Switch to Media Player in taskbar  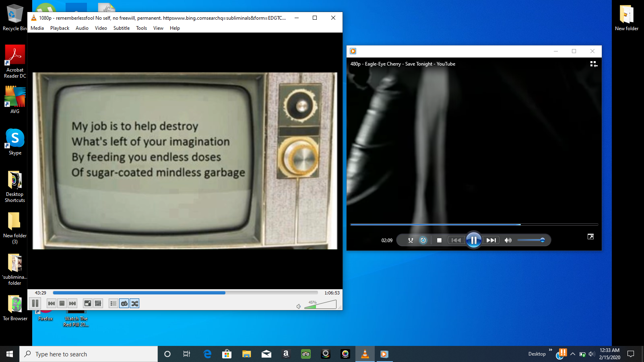point(384,354)
